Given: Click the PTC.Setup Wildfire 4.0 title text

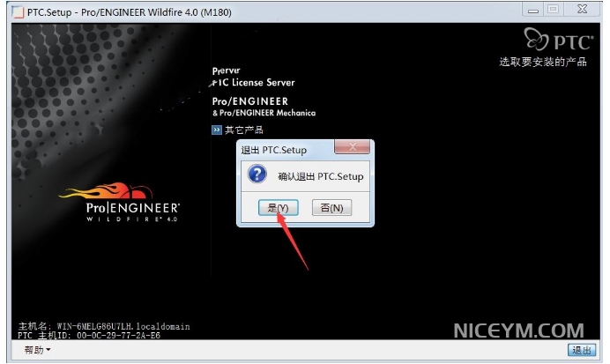Looking at the screenshot, I should 130,12.
